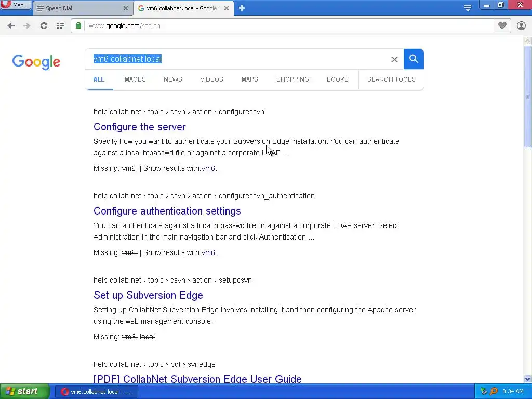Switch to VIDEOS results
This screenshot has height=399, width=532.
point(212,79)
